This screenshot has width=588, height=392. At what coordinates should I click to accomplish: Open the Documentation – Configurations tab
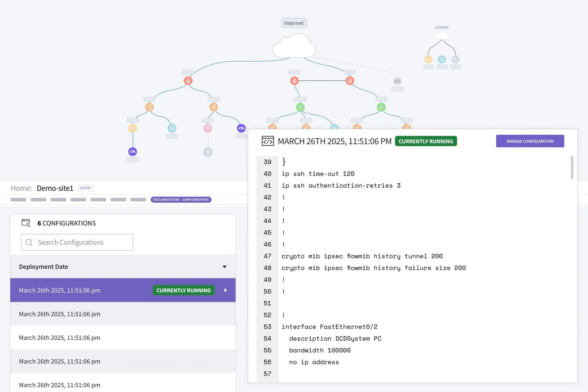(x=181, y=200)
